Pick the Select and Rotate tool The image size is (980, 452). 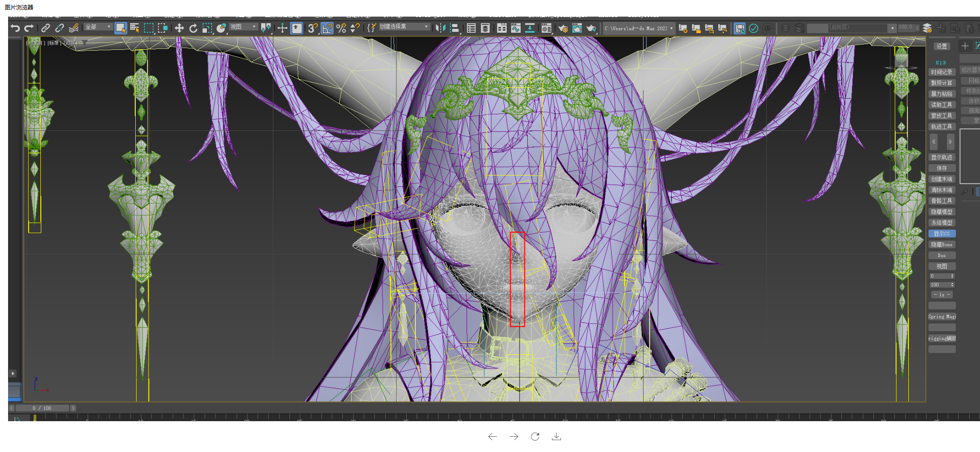click(193, 28)
